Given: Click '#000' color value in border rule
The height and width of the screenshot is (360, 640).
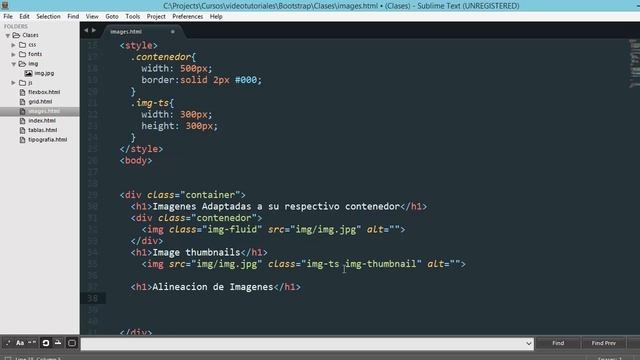Looking at the screenshot, I should point(246,80).
